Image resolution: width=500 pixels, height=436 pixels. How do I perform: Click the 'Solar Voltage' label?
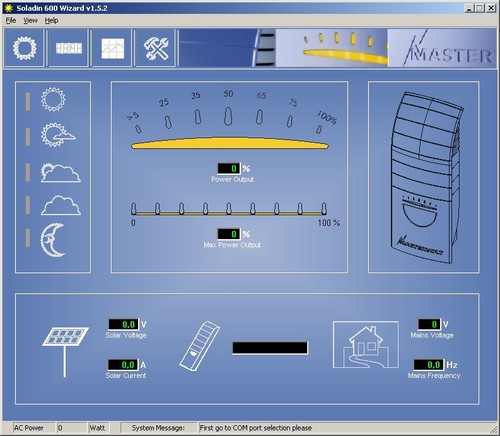[x=126, y=335]
